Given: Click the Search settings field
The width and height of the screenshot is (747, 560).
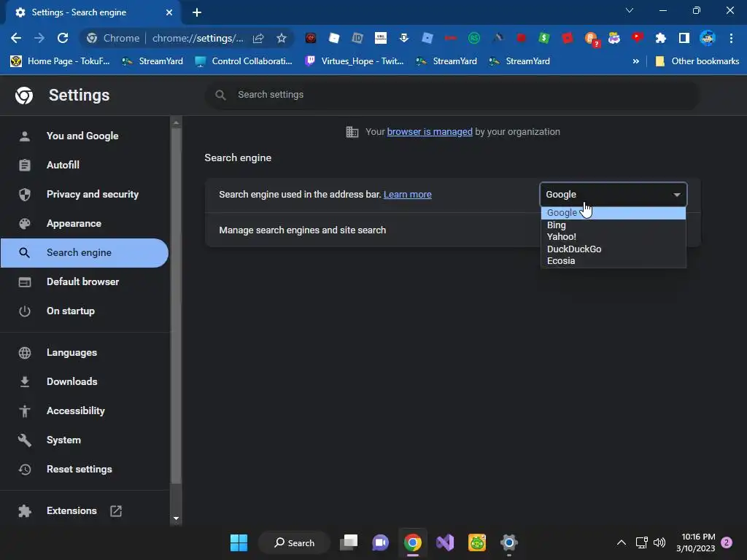Looking at the screenshot, I should coord(452,95).
